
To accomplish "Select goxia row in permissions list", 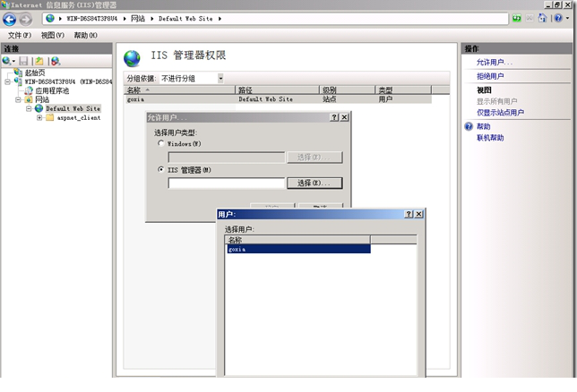I will click(x=278, y=99).
